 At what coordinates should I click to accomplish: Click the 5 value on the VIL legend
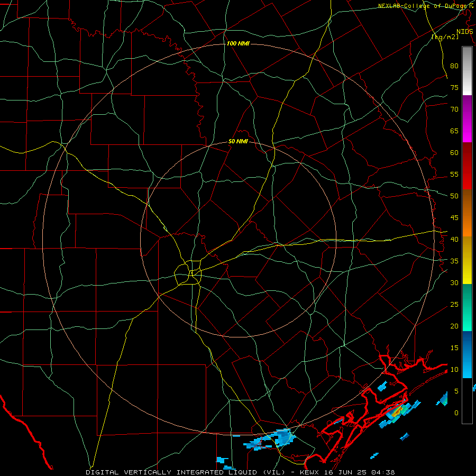[456, 391]
